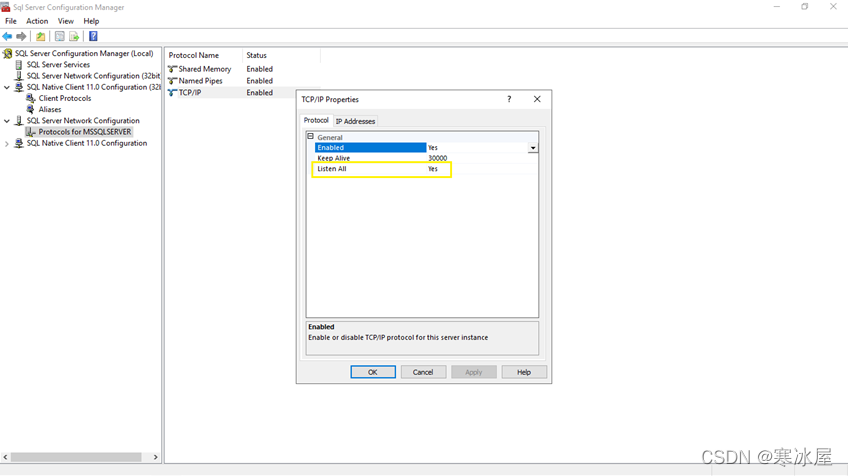Select Protocols for MSSQLSERVER in tree
The width and height of the screenshot is (848, 476).
(x=85, y=132)
